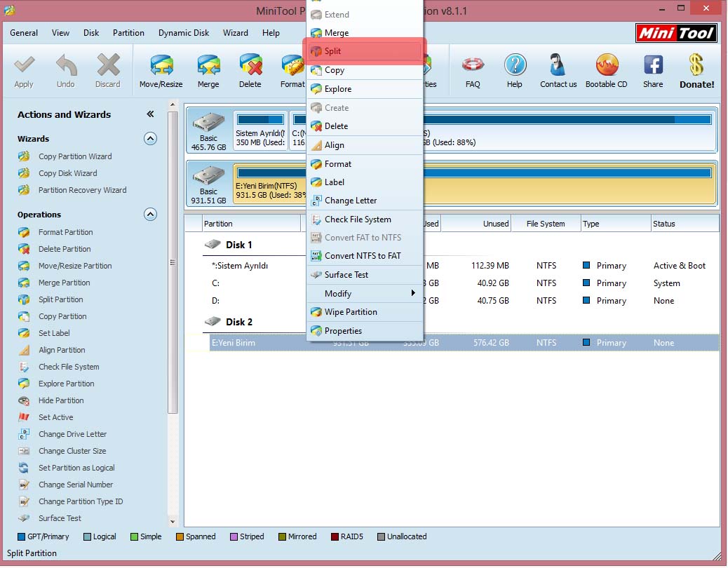
Task: Collapse the Wizards section
Action: [150, 139]
